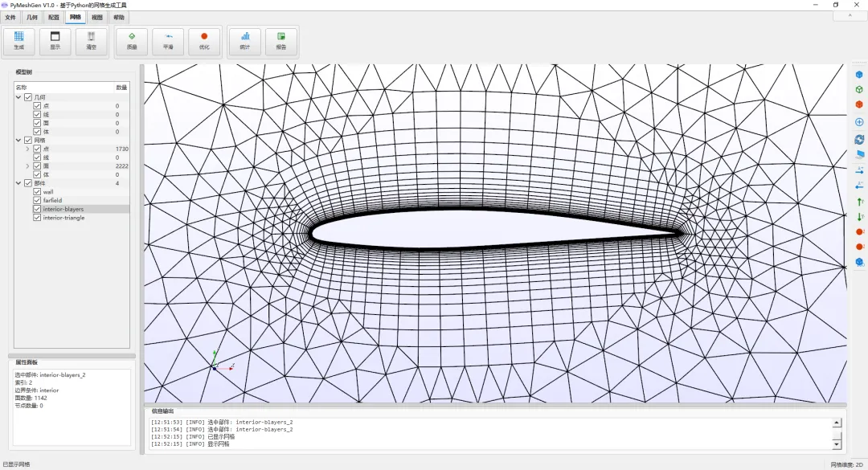This screenshot has height=470, width=868.
Task: Toggle the 部件 group checkbox
Action: [28, 183]
